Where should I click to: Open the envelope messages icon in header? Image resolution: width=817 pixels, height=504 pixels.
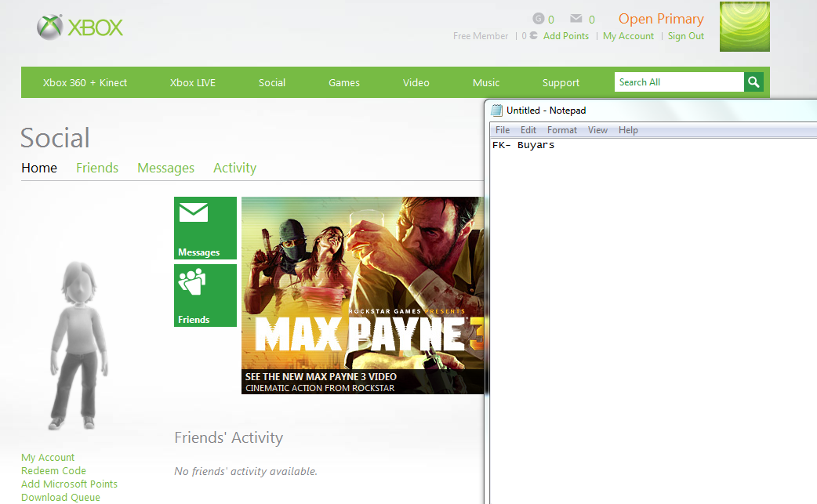point(576,19)
